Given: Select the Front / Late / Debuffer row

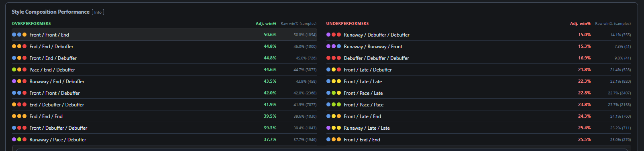Looking at the screenshot, I should tap(479, 70).
